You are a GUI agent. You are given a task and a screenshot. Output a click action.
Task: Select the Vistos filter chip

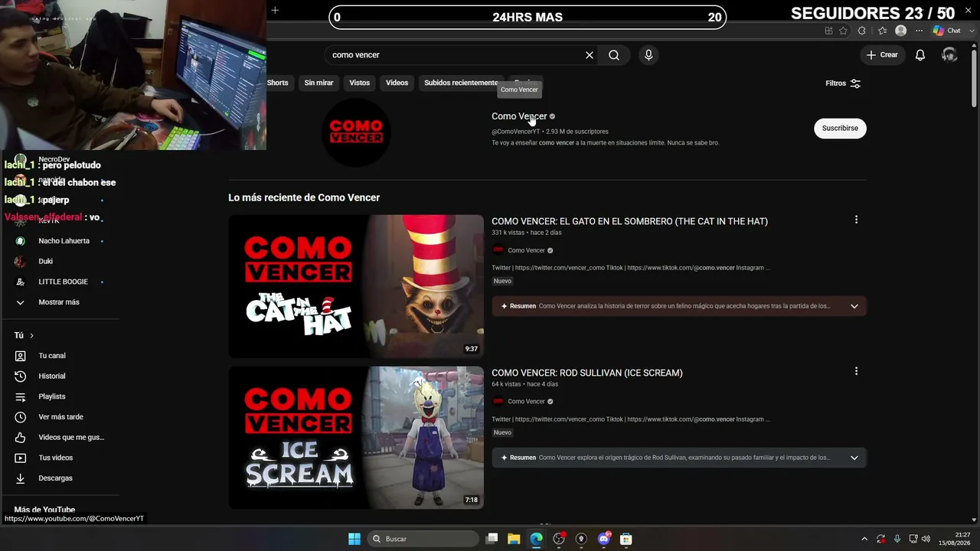tap(359, 83)
